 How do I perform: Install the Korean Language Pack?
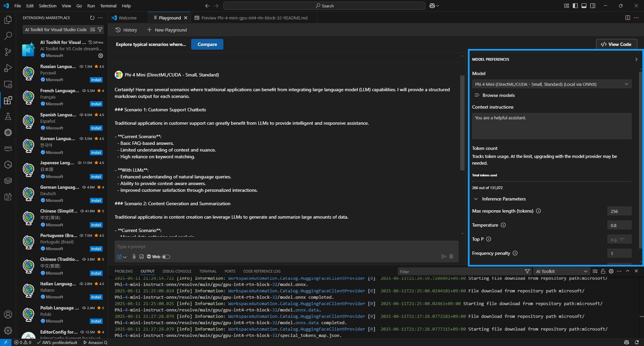tap(96, 153)
